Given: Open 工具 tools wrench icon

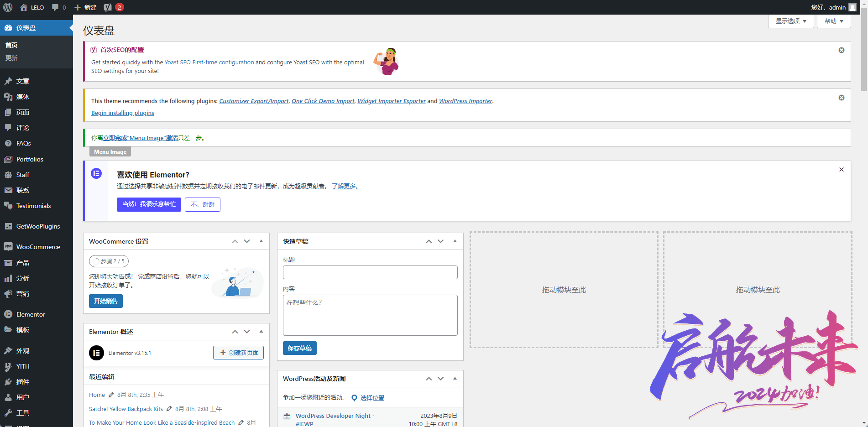Looking at the screenshot, I should pyautogui.click(x=8, y=413).
